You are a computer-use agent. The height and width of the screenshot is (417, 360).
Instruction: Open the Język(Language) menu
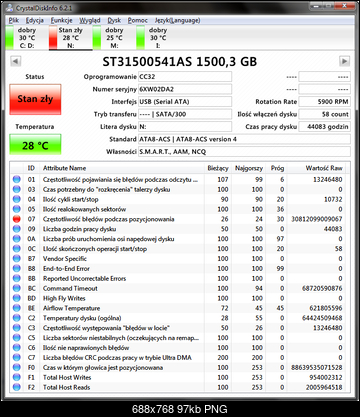coord(177,20)
